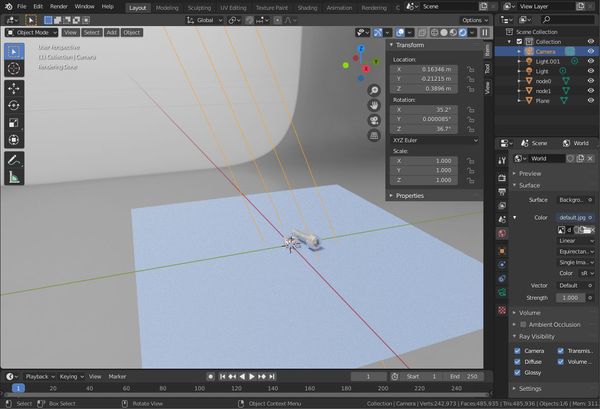Open the Equirectangular projection dropdown
The height and width of the screenshot is (409, 600).
(x=576, y=252)
